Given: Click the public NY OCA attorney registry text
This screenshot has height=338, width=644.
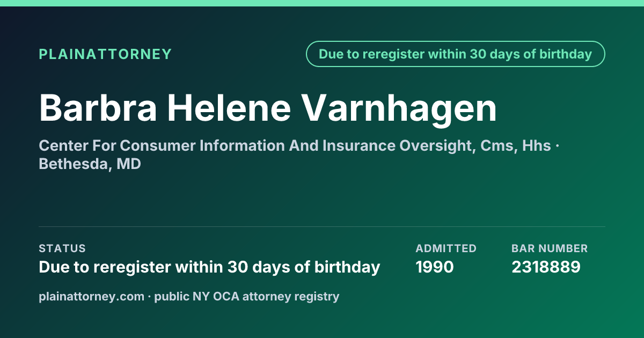Looking at the screenshot, I should tap(247, 296).
